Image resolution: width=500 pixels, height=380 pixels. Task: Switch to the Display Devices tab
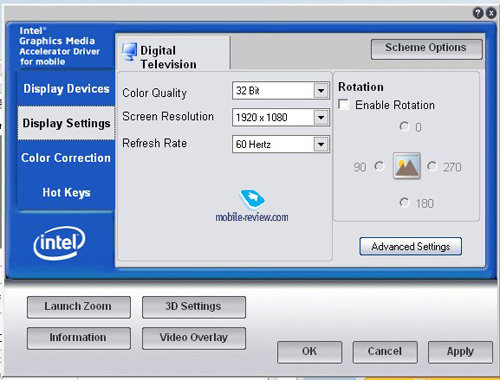point(66,88)
